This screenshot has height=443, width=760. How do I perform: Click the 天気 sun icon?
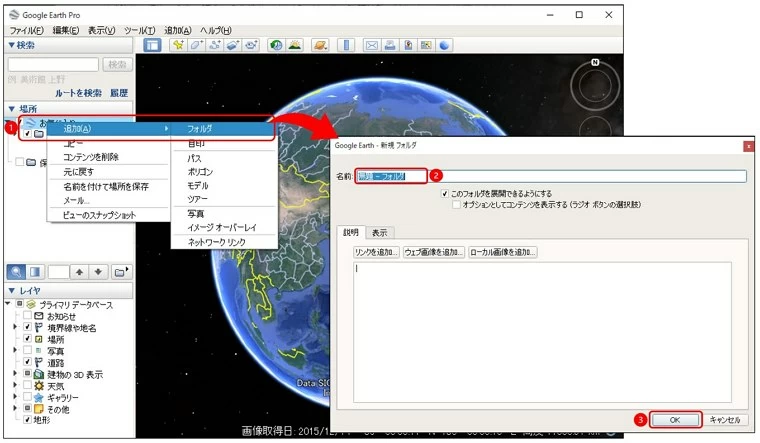[x=39, y=386]
